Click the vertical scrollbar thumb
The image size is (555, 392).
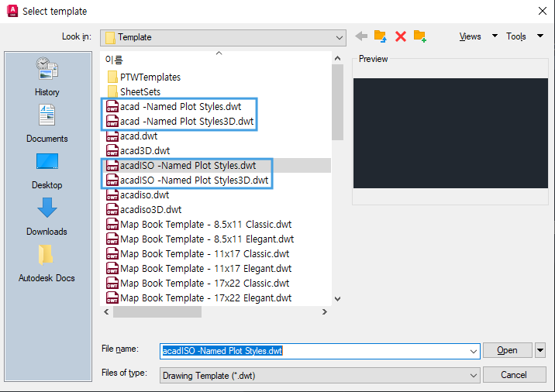click(337, 102)
